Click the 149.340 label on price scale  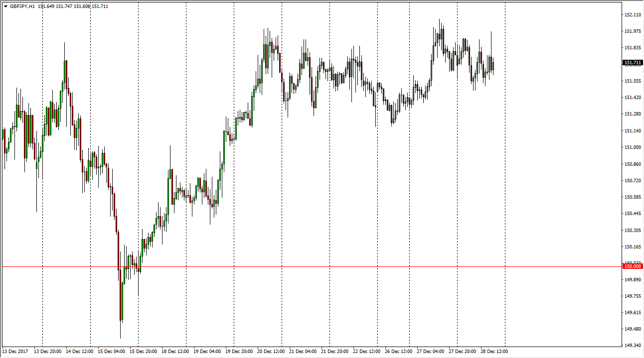[x=633, y=346]
